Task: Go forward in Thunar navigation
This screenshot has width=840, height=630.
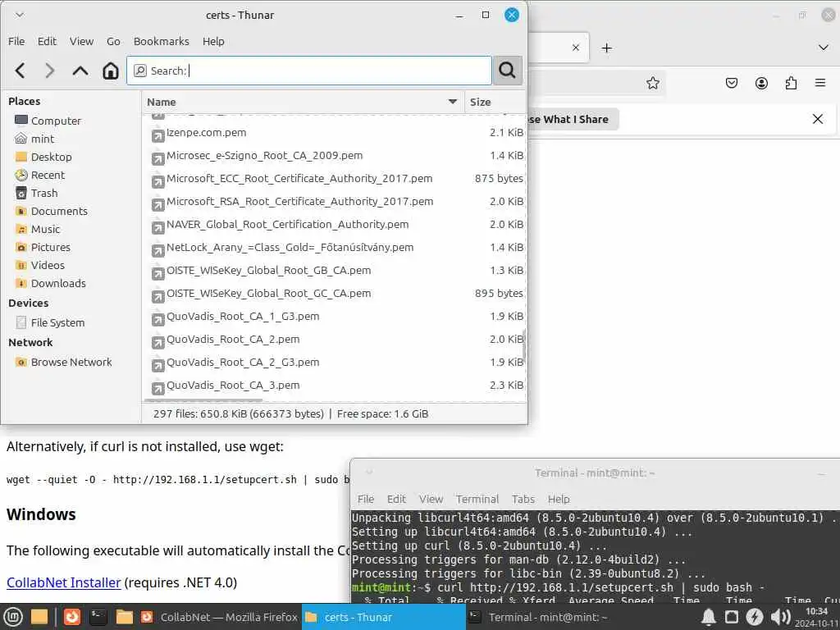Action: point(50,71)
